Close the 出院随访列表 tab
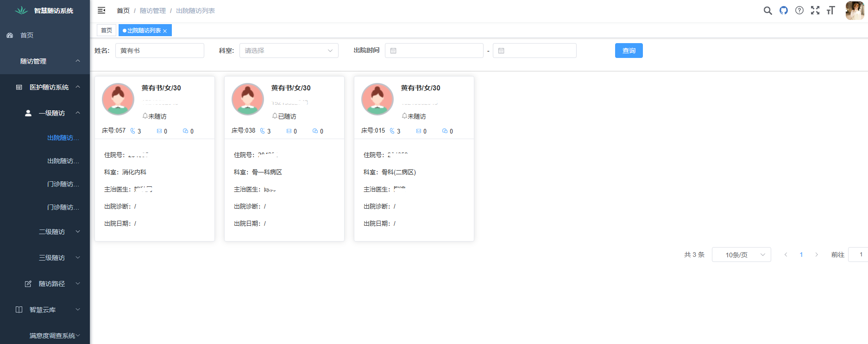 [165, 31]
